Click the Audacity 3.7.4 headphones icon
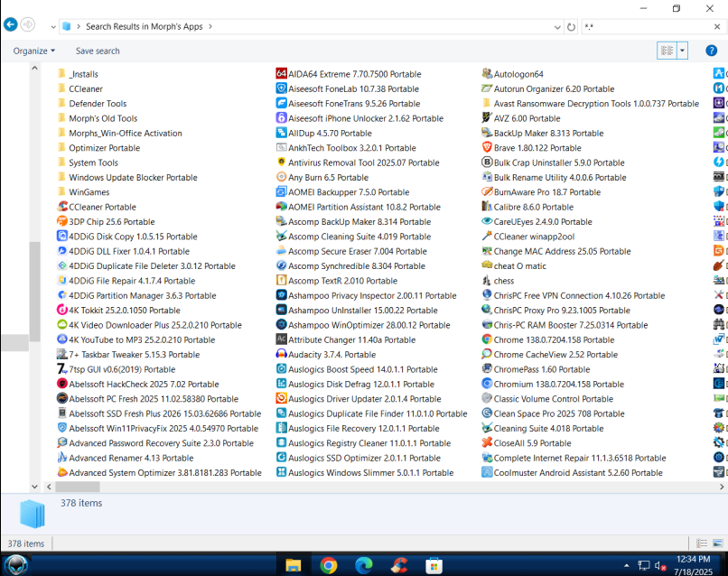Viewport: 728px width, 576px height. coord(281,354)
